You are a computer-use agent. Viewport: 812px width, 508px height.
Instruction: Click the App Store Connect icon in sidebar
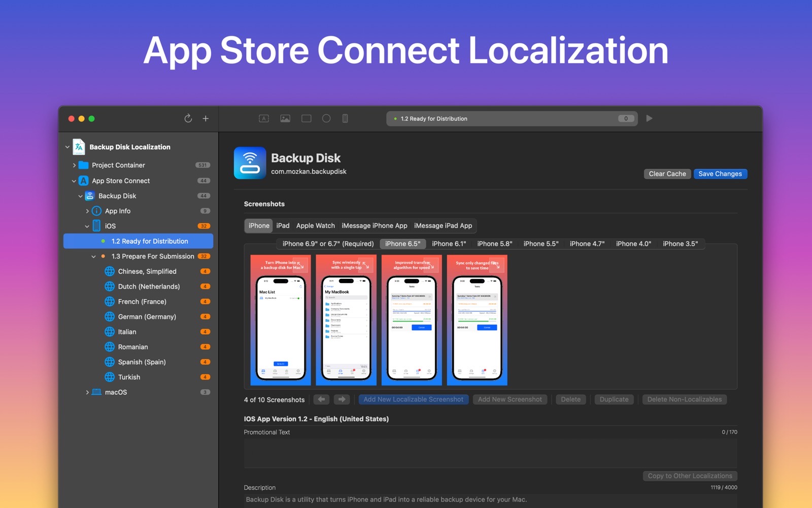(84, 180)
